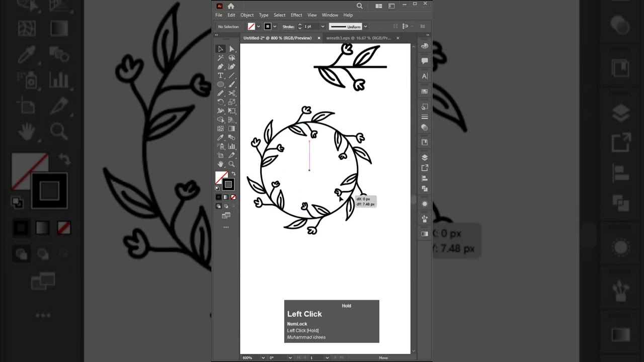Select the Gradient tool in toolbox
The image size is (644, 362).
pos(232,129)
